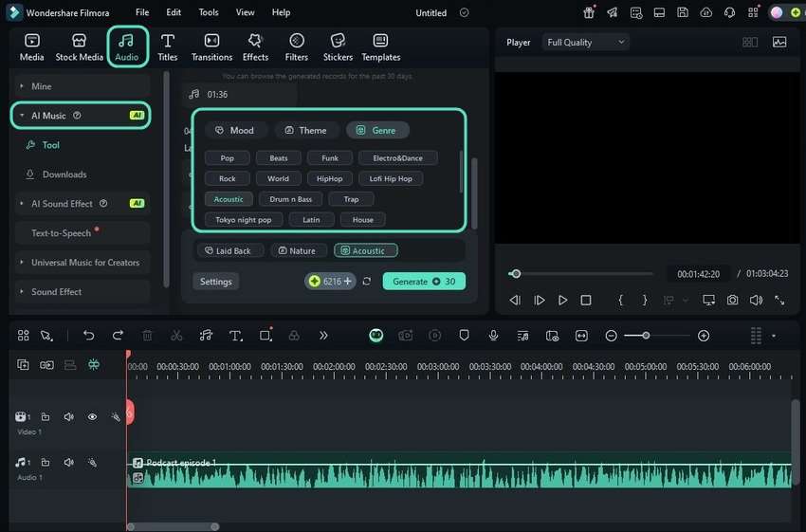Image resolution: width=806 pixels, height=532 pixels.
Task: Hide the Video 1 track
Action: (92, 417)
